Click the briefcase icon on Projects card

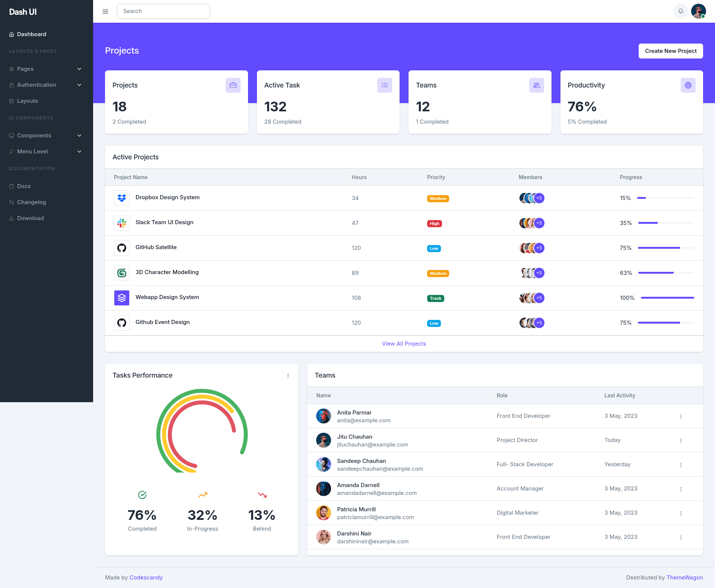click(233, 85)
